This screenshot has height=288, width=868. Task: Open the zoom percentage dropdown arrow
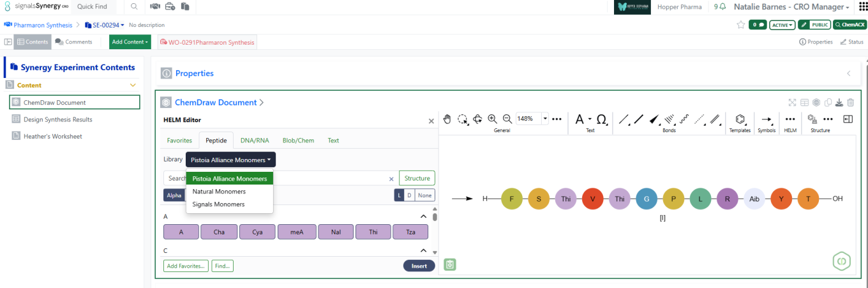[545, 119]
